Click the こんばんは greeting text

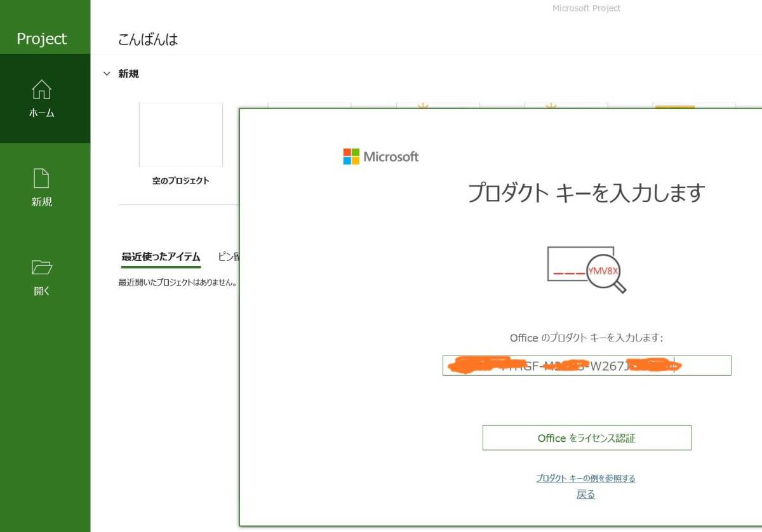[148, 39]
